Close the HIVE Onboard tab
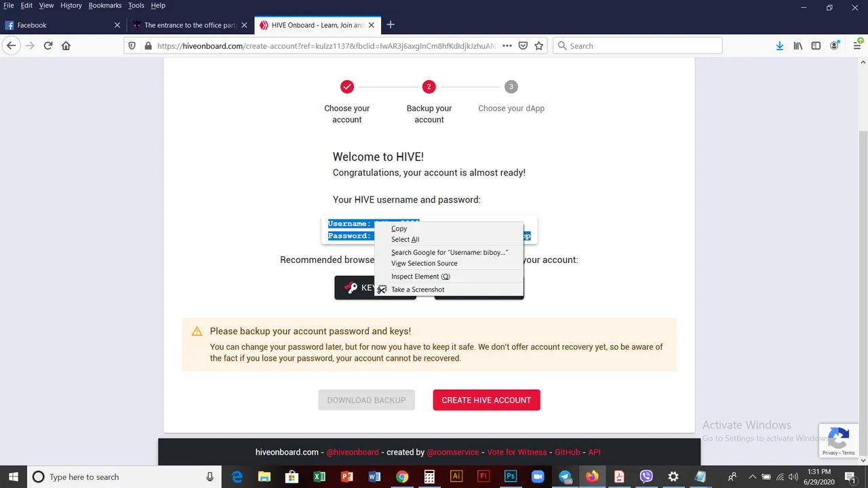The width and height of the screenshot is (868, 488). point(372,25)
